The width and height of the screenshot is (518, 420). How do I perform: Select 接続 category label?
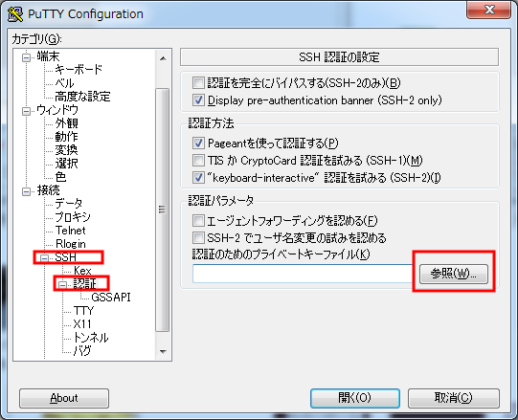tap(48, 189)
